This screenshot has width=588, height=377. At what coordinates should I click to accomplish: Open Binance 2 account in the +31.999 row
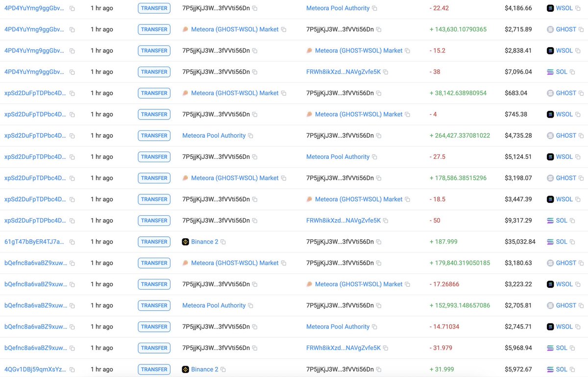click(x=204, y=369)
